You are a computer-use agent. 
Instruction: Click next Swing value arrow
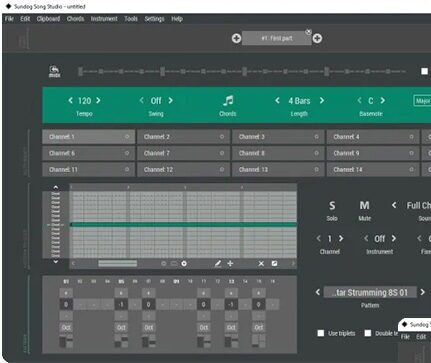[170, 100]
